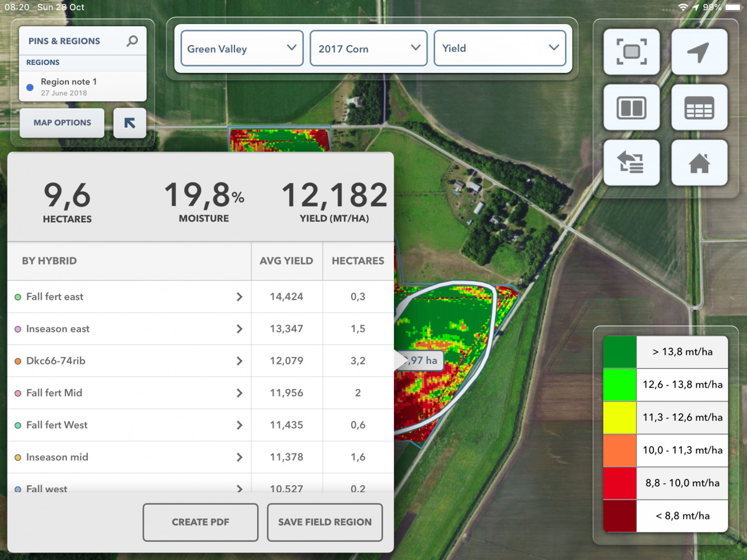Go to the home screen icon
The image size is (747, 560).
(699, 163)
